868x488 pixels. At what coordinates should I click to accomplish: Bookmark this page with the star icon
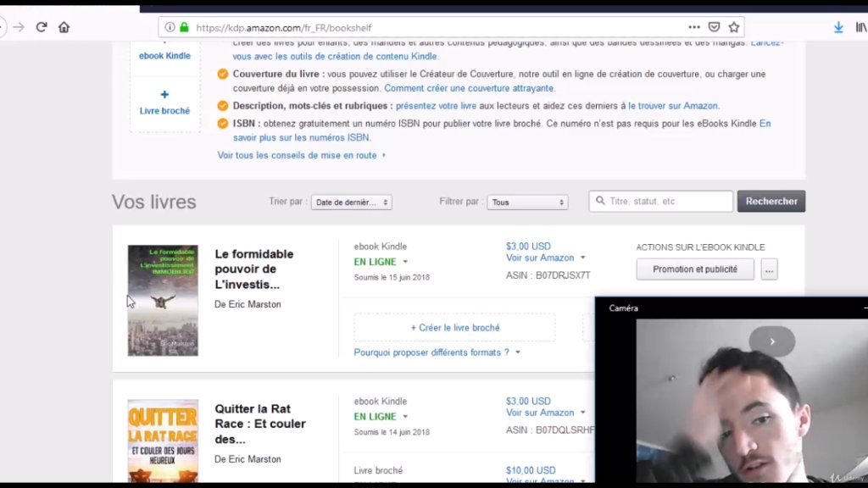[734, 27]
